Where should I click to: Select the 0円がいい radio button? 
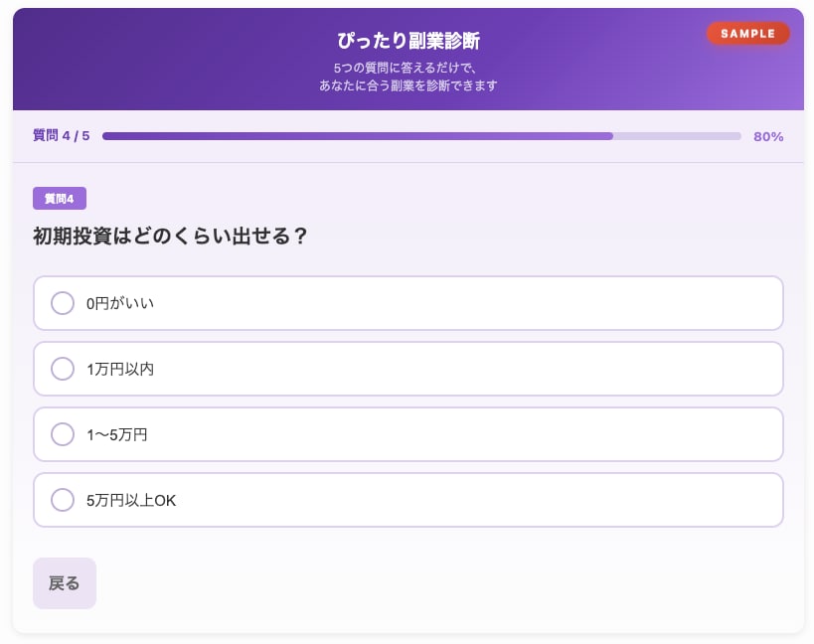[x=63, y=303]
